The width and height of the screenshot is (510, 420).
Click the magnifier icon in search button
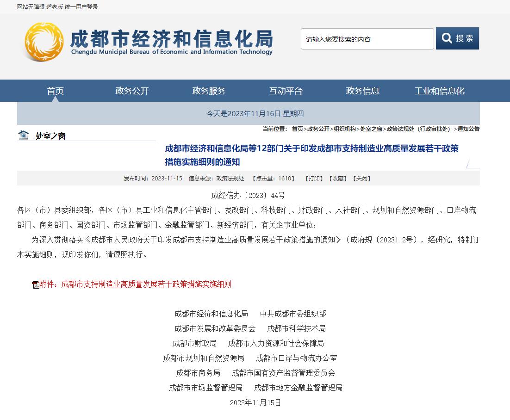click(x=447, y=38)
